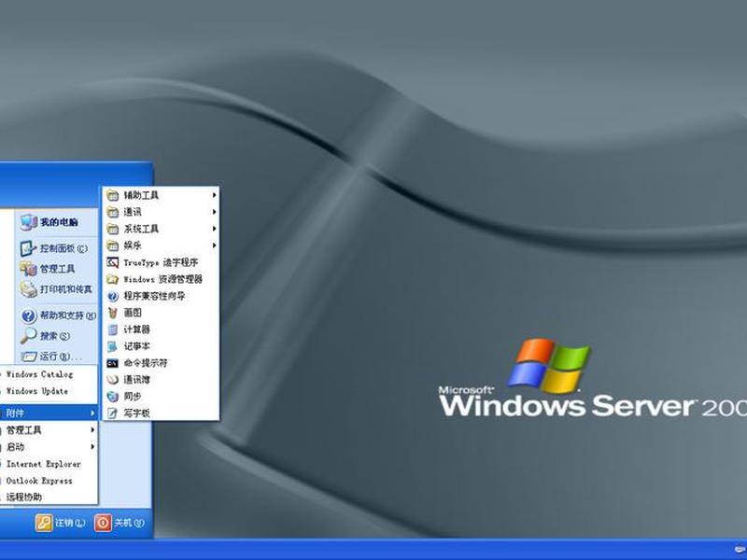
Task: Open 运行(R)... text label
Action: [61, 357]
